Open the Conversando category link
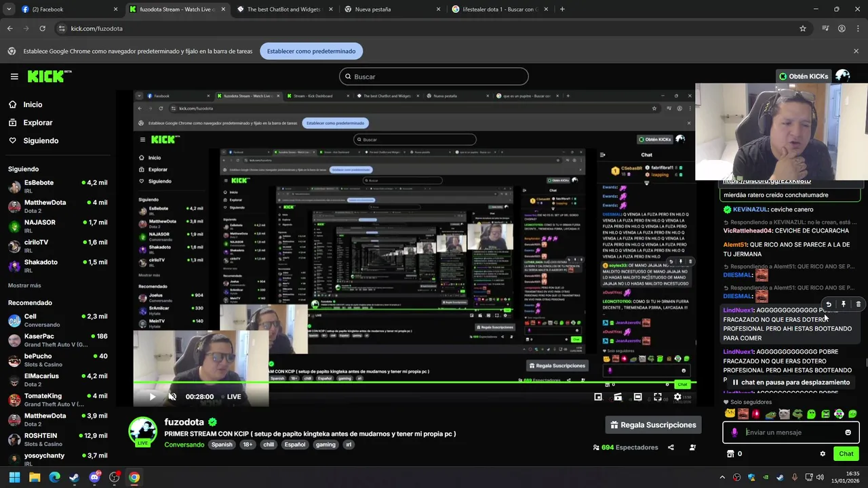Screen dimensions: 868x488 (x=184, y=445)
